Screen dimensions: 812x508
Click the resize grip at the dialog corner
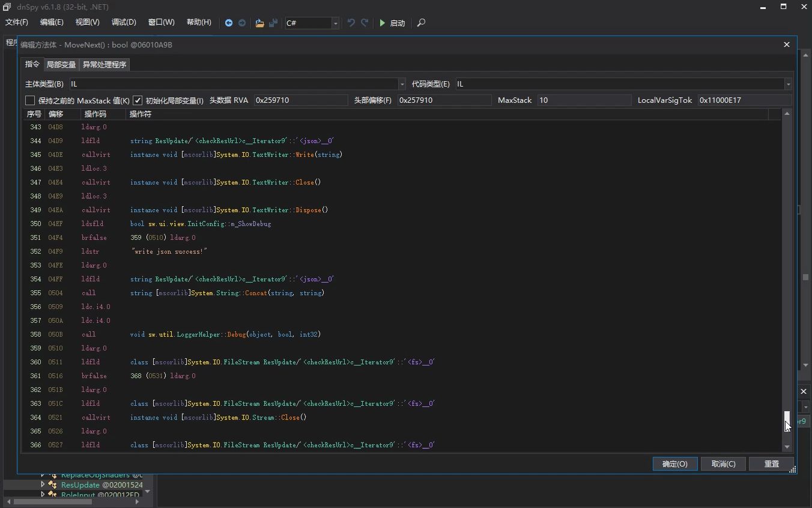(x=793, y=470)
